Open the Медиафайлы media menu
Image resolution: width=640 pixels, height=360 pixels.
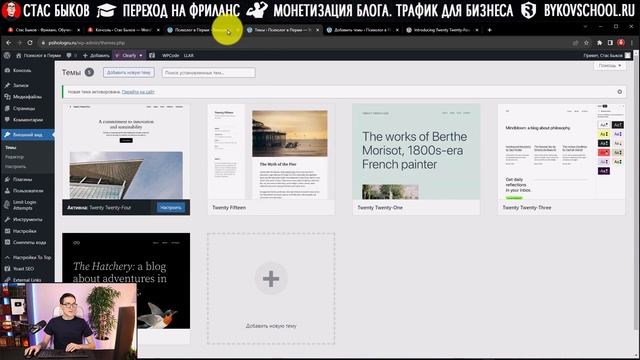[x=27, y=97]
